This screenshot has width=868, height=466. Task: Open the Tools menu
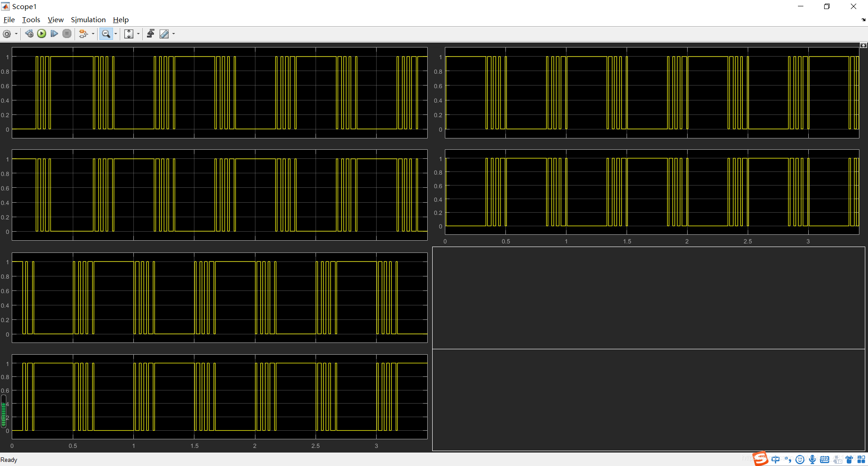pyautogui.click(x=31, y=19)
